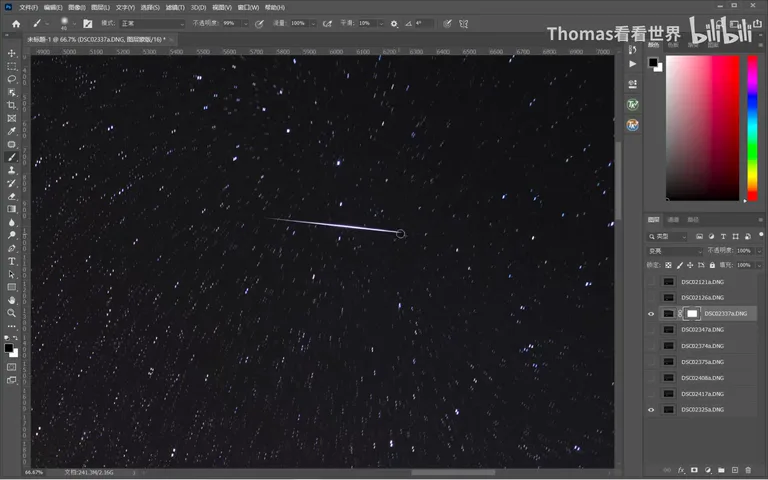768x480 pixels.
Task: Select the Rectangle shape tool
Action: [x=12, y=287]
